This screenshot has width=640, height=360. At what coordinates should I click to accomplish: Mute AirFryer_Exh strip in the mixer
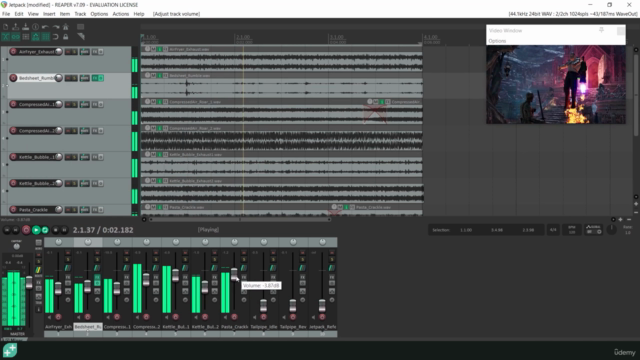coord(68,253)
